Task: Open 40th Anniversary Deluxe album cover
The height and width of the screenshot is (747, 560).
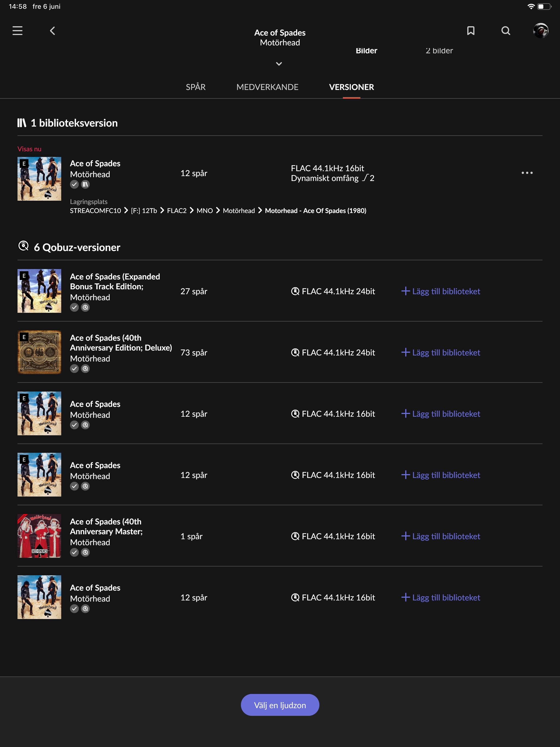Action: coord(39,352)
